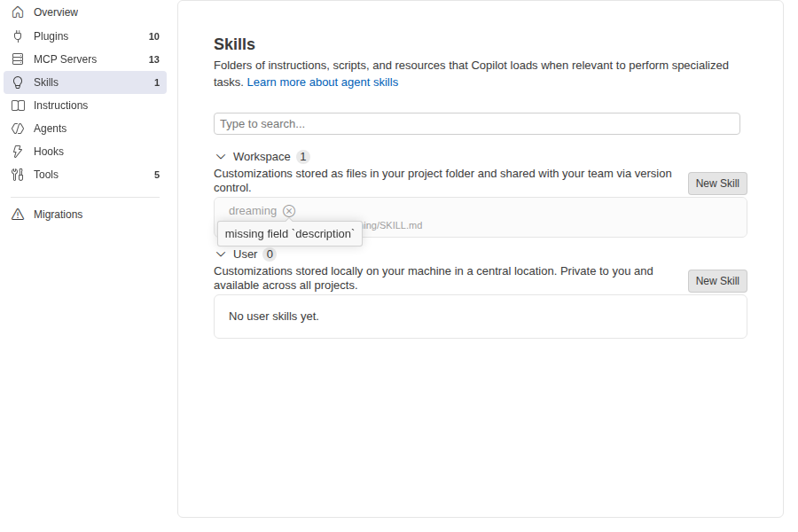Click the Skills lightbulb icon

coord(18,82)
